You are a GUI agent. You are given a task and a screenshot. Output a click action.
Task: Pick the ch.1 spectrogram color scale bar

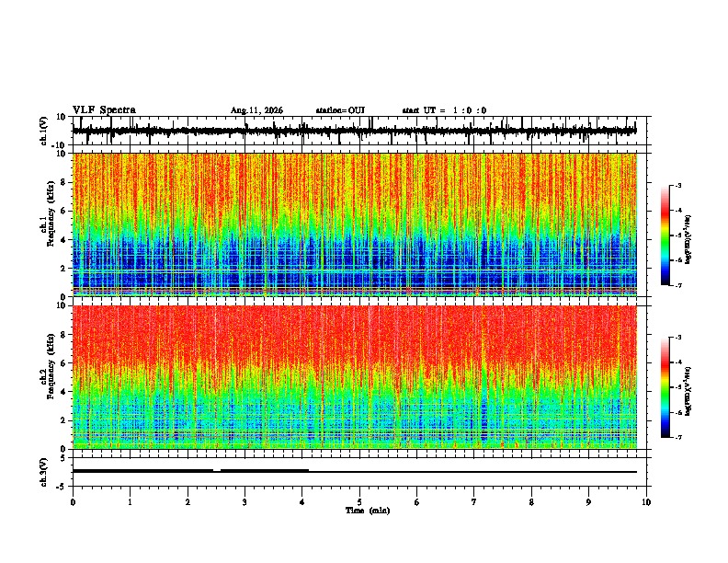click(x=665, y=236)
